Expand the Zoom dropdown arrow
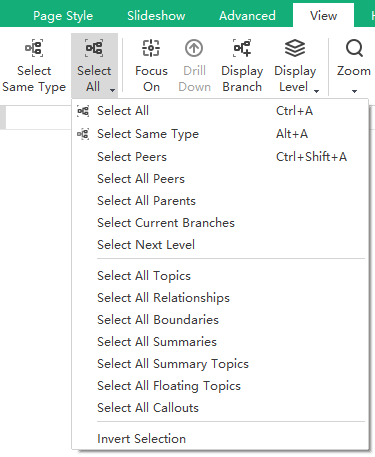 tap(354, 91)
